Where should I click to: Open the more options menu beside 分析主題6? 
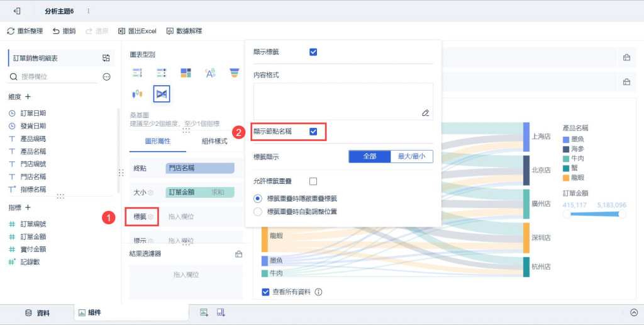[88, 11]
